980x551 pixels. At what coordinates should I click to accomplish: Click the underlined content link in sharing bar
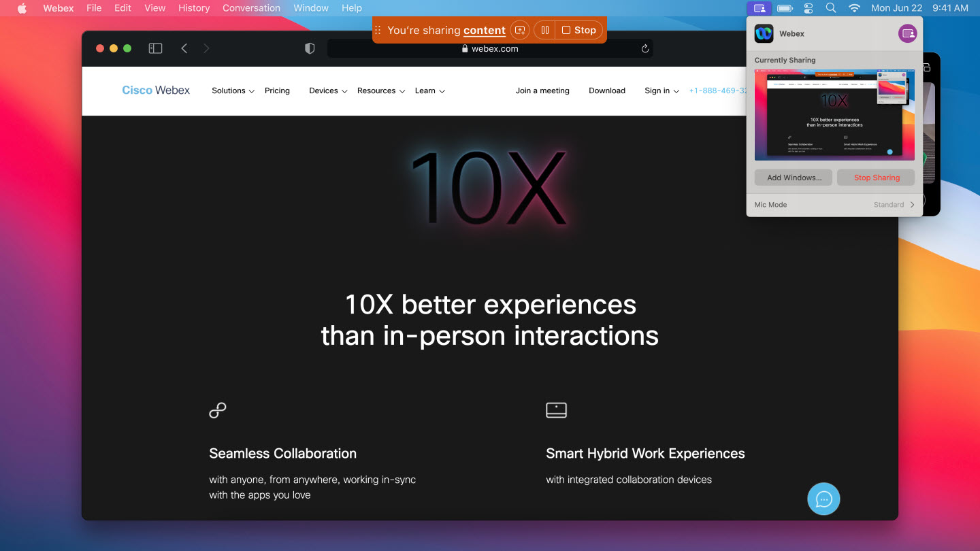(485, 30)
